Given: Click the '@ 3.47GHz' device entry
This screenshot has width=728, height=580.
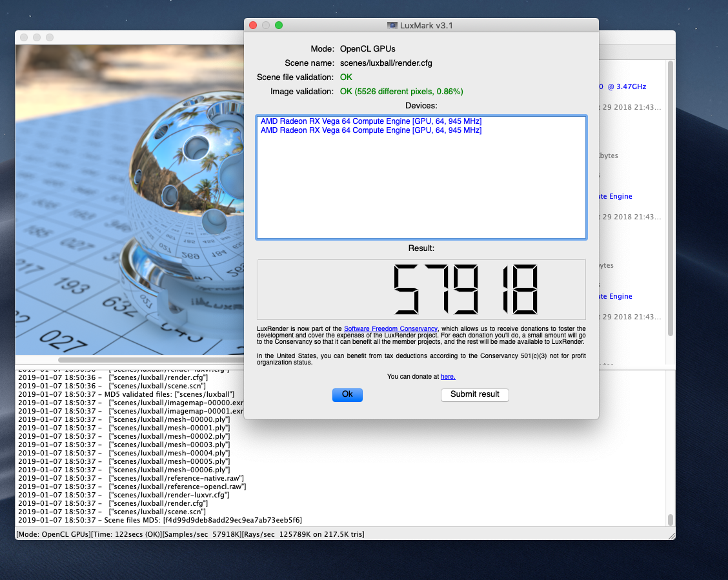Looking at the screenshot, I should pos(622,86).
